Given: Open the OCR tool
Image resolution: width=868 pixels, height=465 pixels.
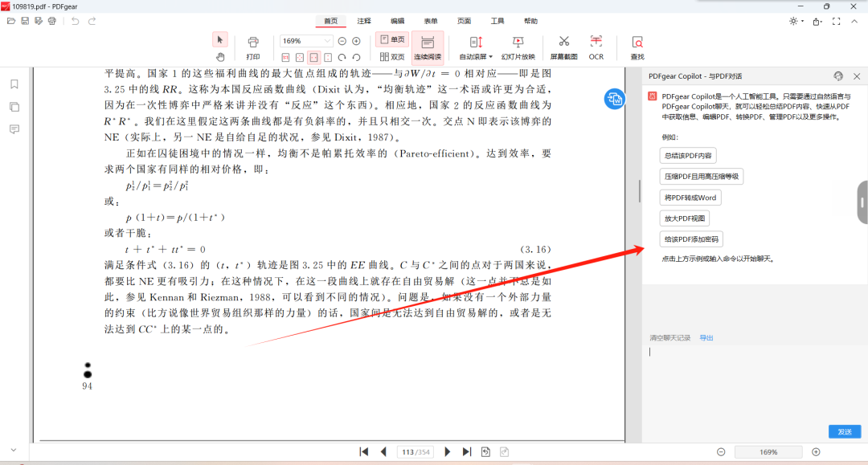Looking at the screenshot, I should point(596,47).
